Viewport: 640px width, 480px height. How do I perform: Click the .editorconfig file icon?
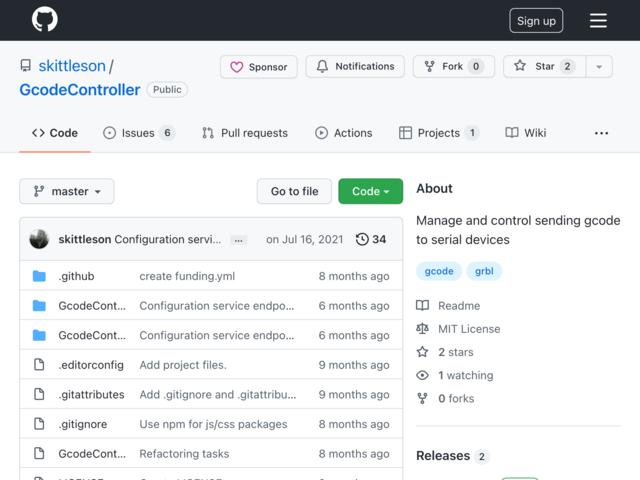tap(39, 365)
